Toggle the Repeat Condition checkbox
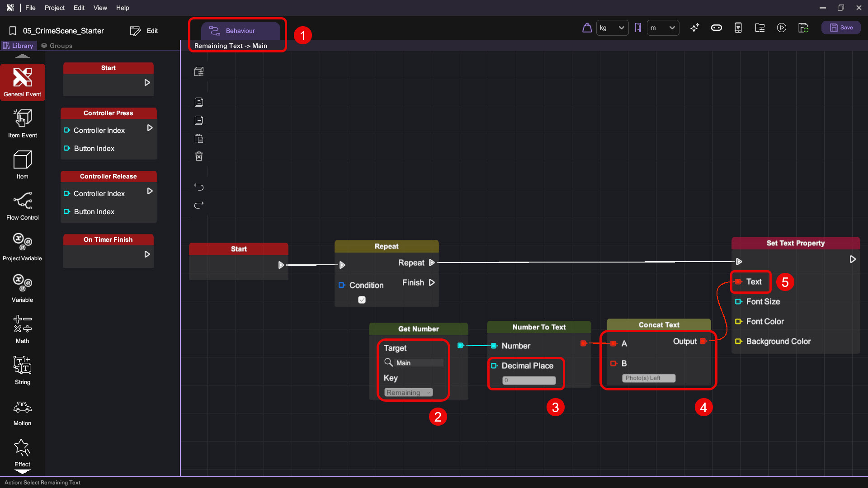Viewport: 868px width, 488px height. click(x=362, y=300)
